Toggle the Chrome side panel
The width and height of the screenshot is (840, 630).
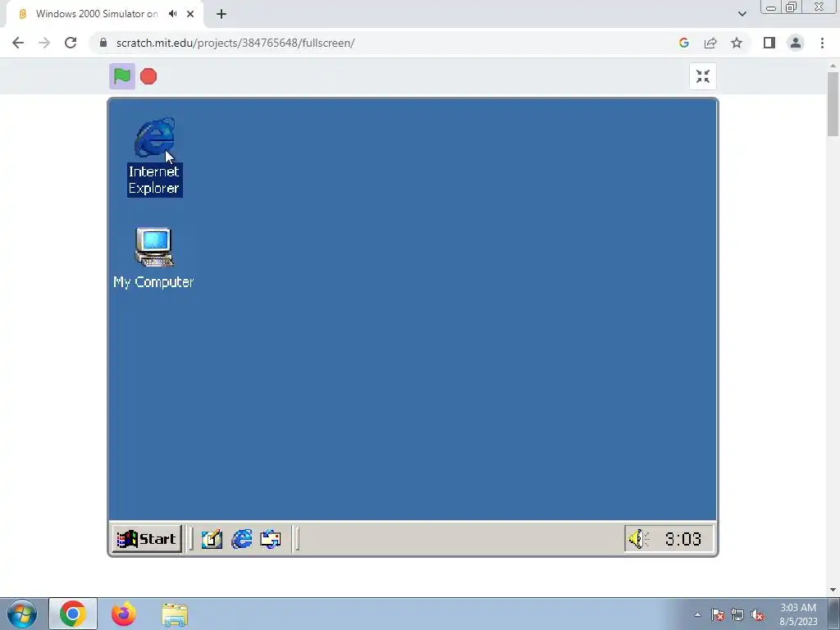769,43
